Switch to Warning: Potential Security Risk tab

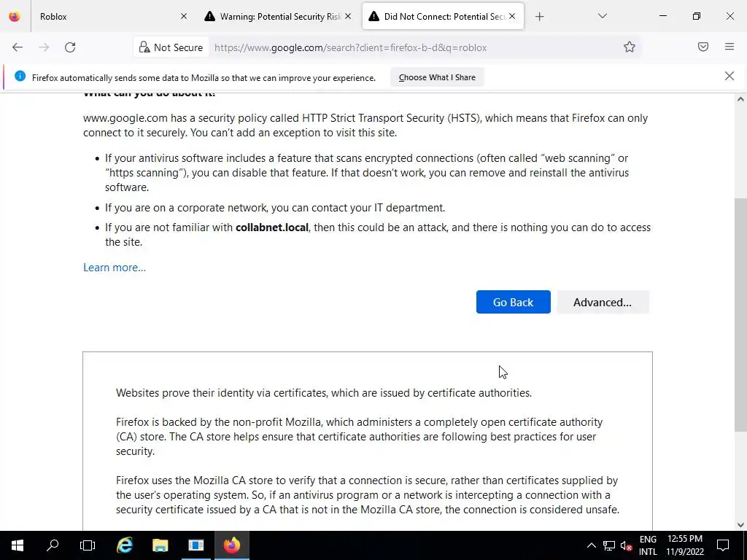(x=278, y=16)
